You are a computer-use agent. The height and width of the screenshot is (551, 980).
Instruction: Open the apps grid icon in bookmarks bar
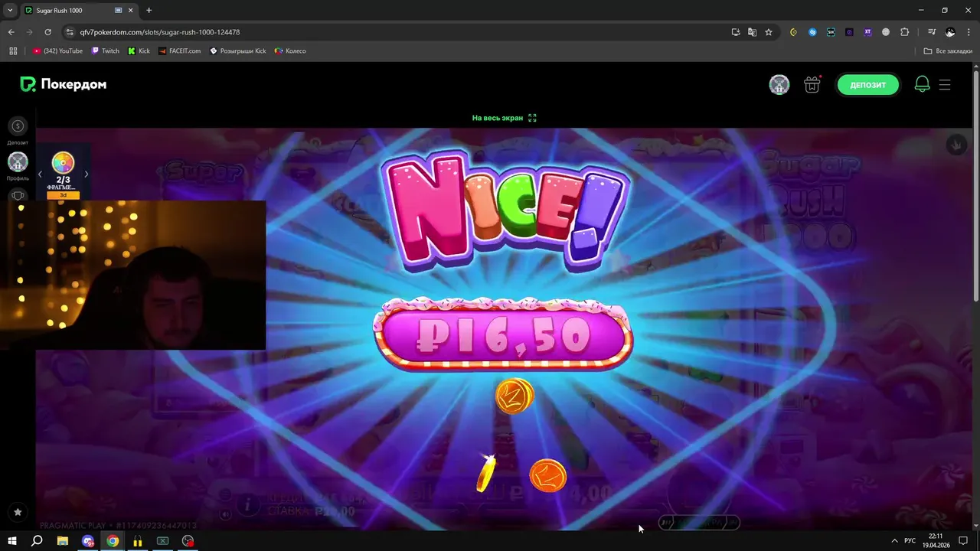click(x=13, y=51)
